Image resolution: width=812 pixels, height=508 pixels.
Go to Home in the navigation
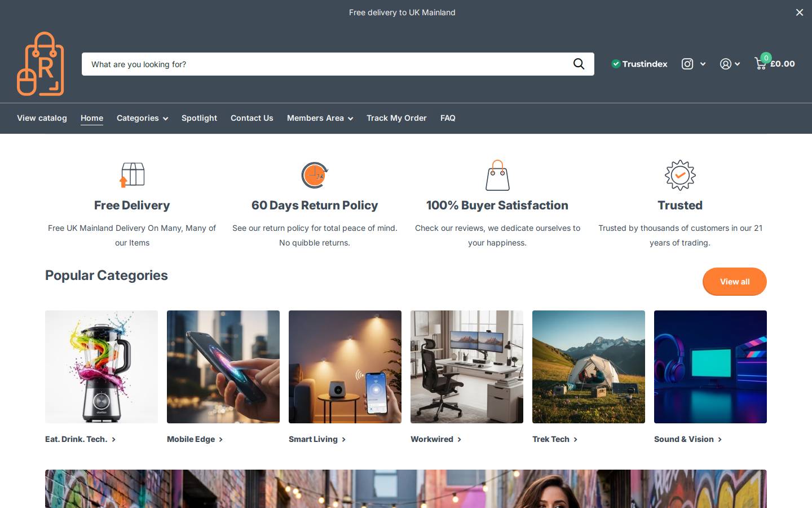click(92, 118)
